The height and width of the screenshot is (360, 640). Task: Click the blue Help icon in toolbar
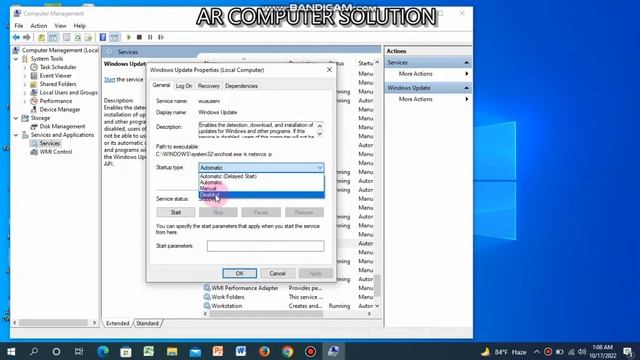103,38
